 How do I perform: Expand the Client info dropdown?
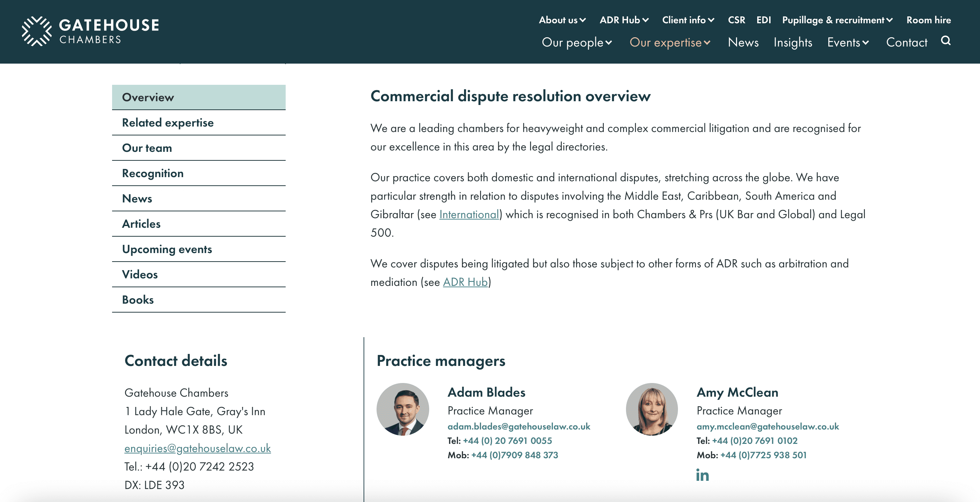[688, 20]
